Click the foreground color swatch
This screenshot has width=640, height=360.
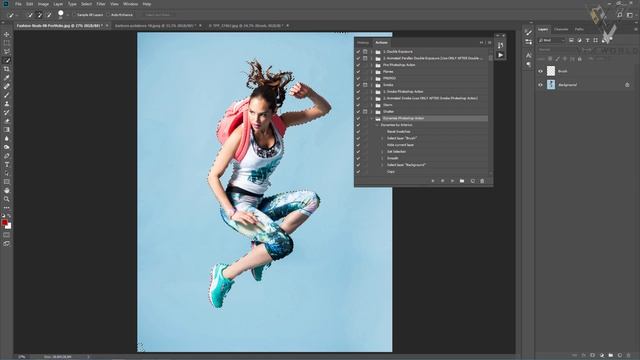pos(4,222)
